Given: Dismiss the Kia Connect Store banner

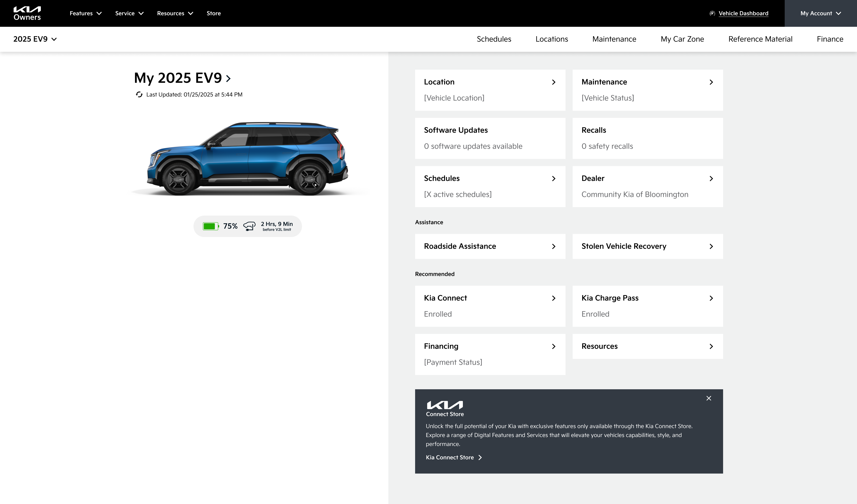Looking at the screenshot, I should (709, 398).
